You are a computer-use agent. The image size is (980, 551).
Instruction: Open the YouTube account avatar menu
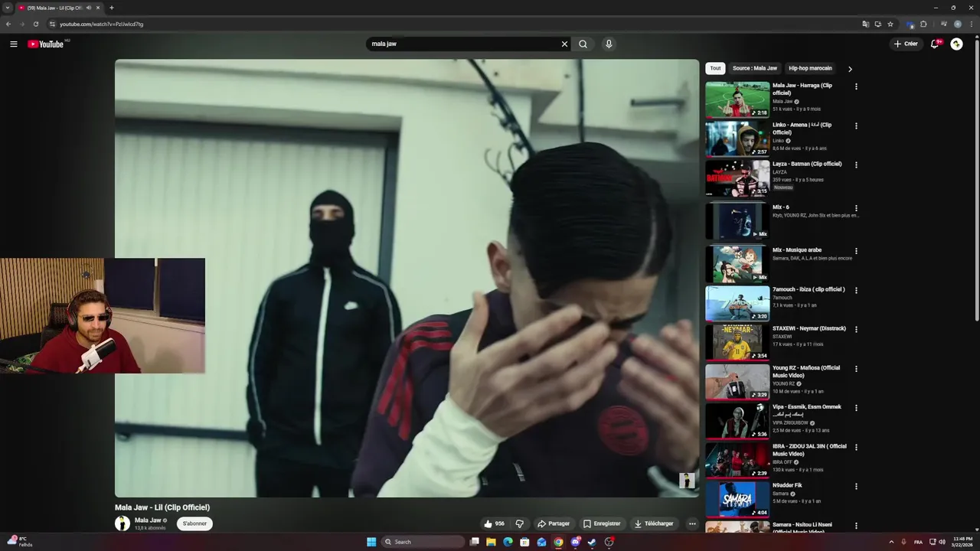tap(956, 44)
